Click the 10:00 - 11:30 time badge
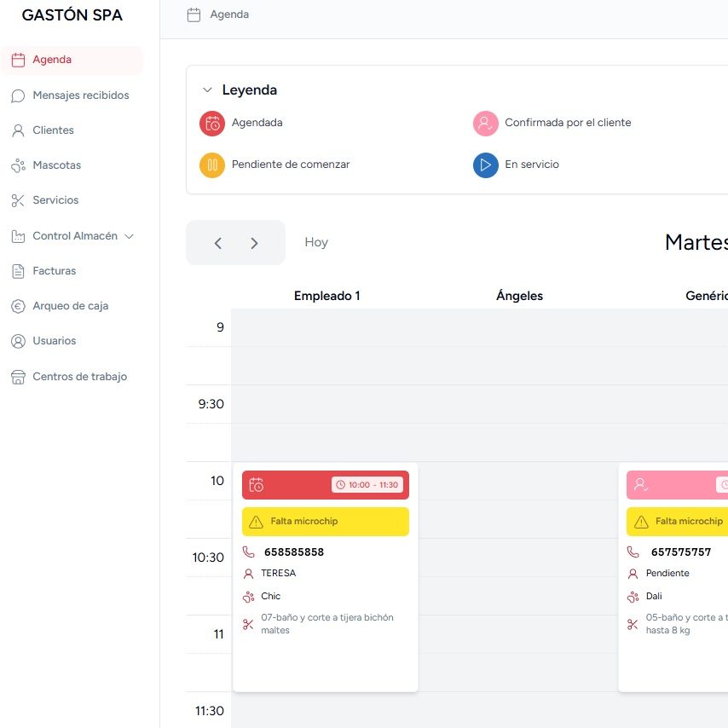728x728 pixels. point(367,485)
